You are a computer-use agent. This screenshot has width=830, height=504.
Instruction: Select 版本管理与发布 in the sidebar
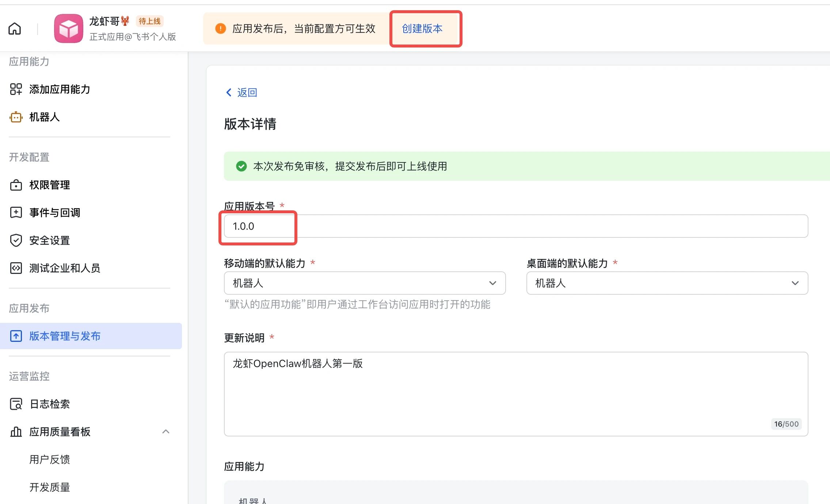click(x=65, y=336)
